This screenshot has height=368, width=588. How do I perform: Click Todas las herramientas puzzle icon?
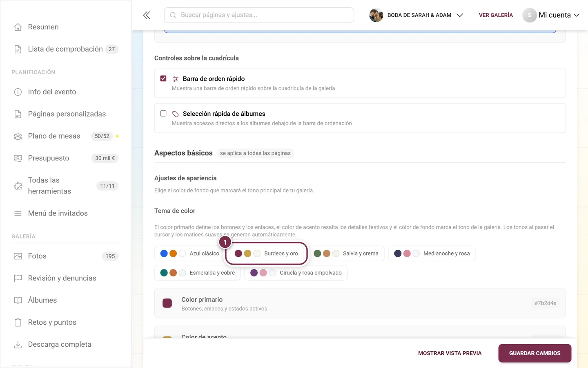(x=18, y=186)
